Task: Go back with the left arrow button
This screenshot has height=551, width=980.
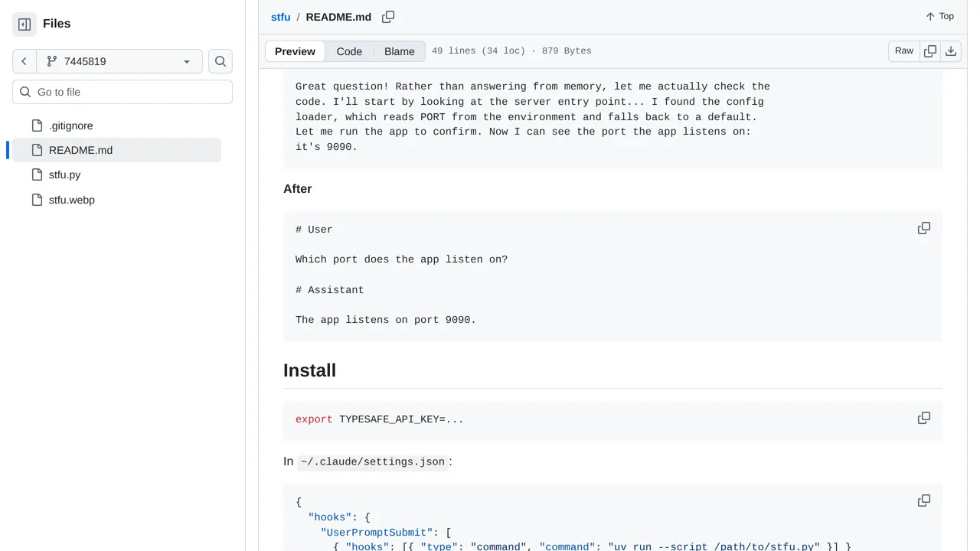Action: pos(24,61)
